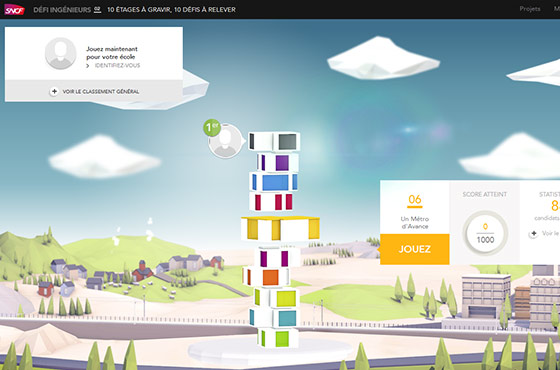The width and height of the screenshot is (560, 370).
Task: Click the first-place player avatar by tower
Action: pos(225,141)
